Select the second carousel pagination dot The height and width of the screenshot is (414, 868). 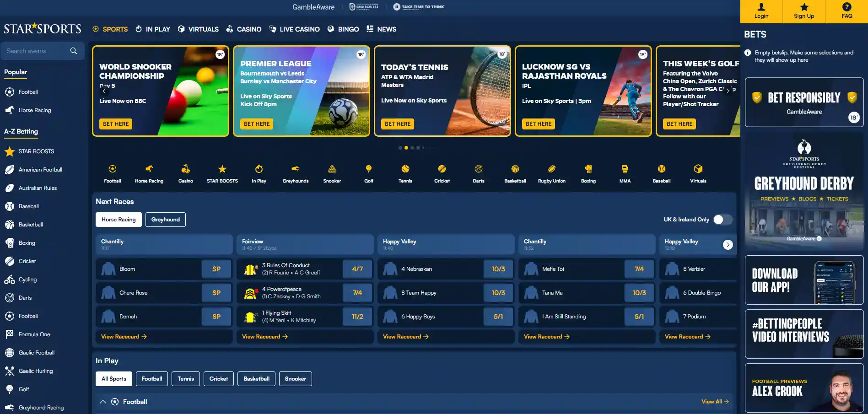pos(406,148)
